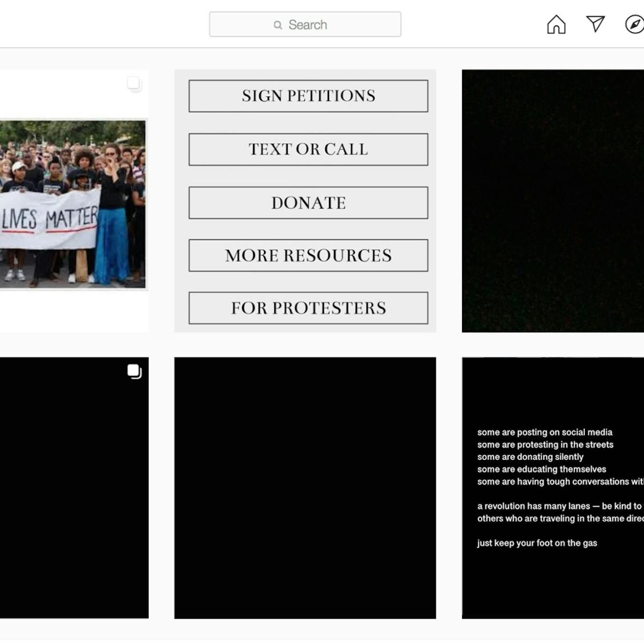Click the DONATE button
This screenshot has height=644, width=644.
pyautogui.click(x=308, y=203)
